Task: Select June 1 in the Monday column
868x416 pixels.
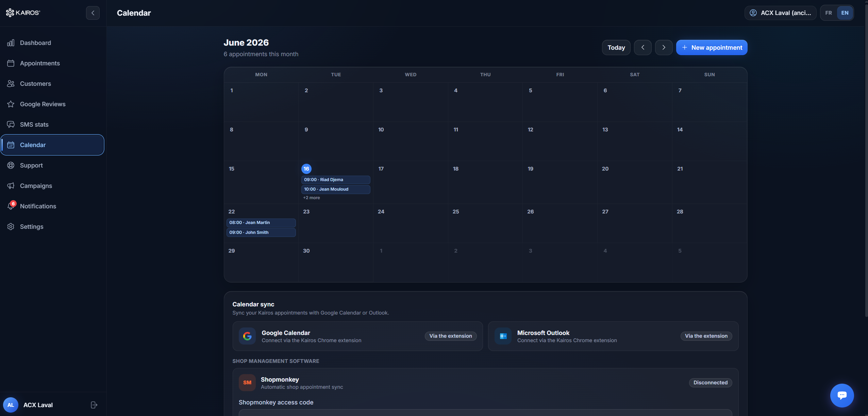Action: point(261,102)
